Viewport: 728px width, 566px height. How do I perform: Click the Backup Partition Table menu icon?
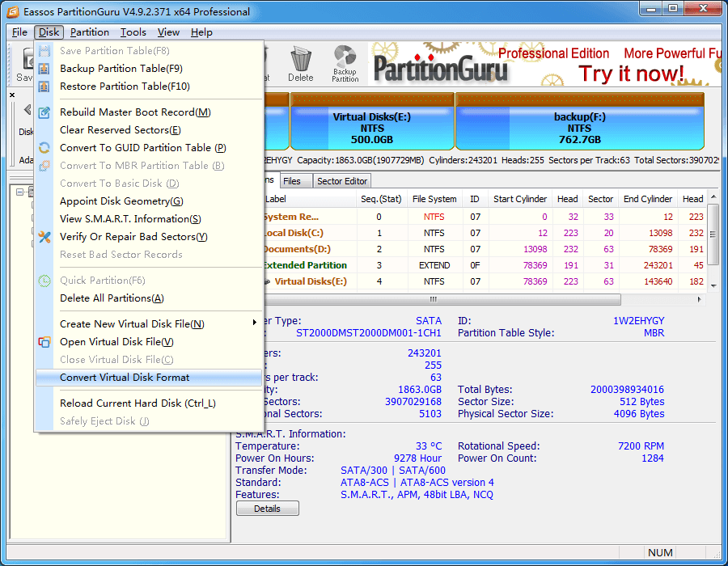click(44, 69)
